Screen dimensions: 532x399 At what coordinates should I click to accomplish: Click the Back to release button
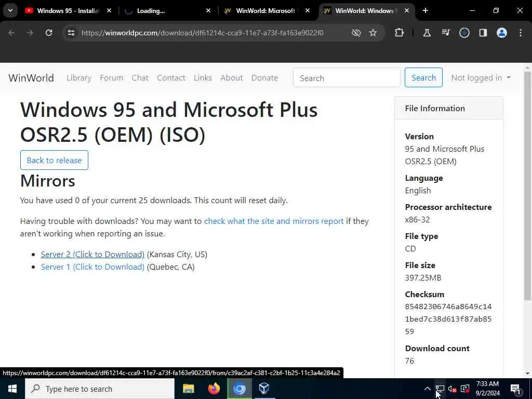54,160
